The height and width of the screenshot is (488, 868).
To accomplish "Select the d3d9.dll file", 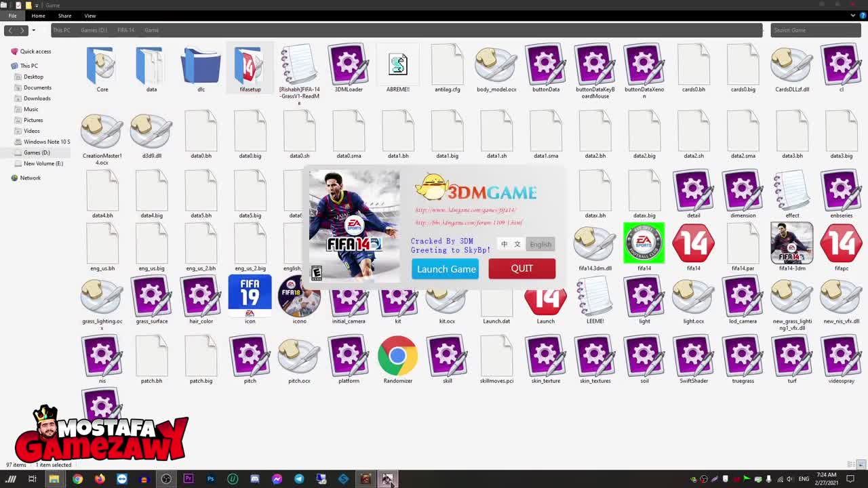I will click(x=151, y=136).
